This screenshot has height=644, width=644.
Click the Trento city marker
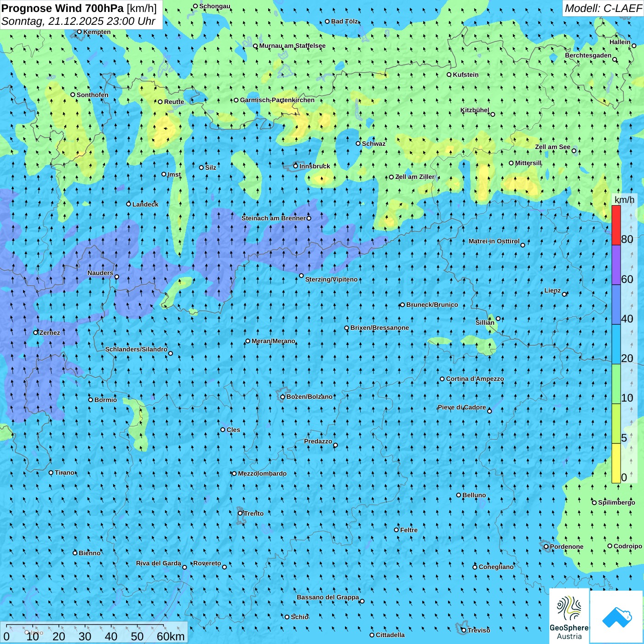240,513
